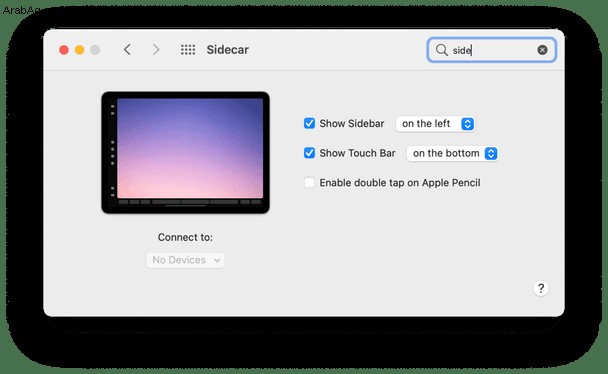The image size is (608, 374).
Task: Click the "Show Touch Bar" label text
Action: [357, 153]
